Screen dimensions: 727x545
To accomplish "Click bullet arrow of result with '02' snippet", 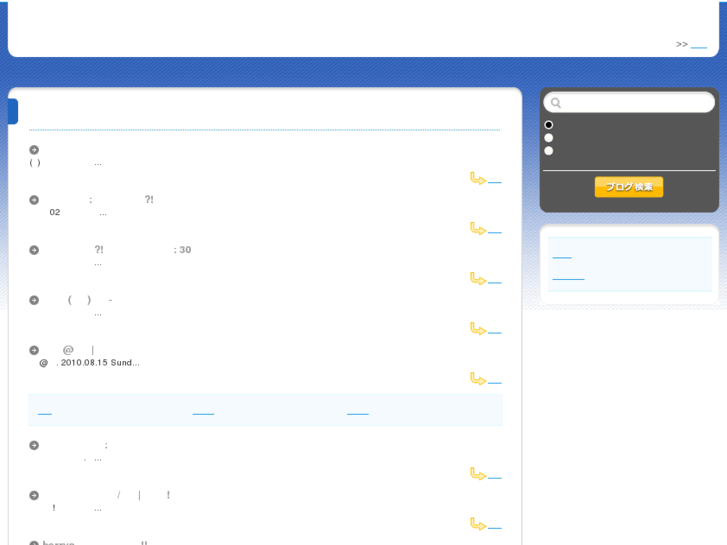I will click(34, 200).
